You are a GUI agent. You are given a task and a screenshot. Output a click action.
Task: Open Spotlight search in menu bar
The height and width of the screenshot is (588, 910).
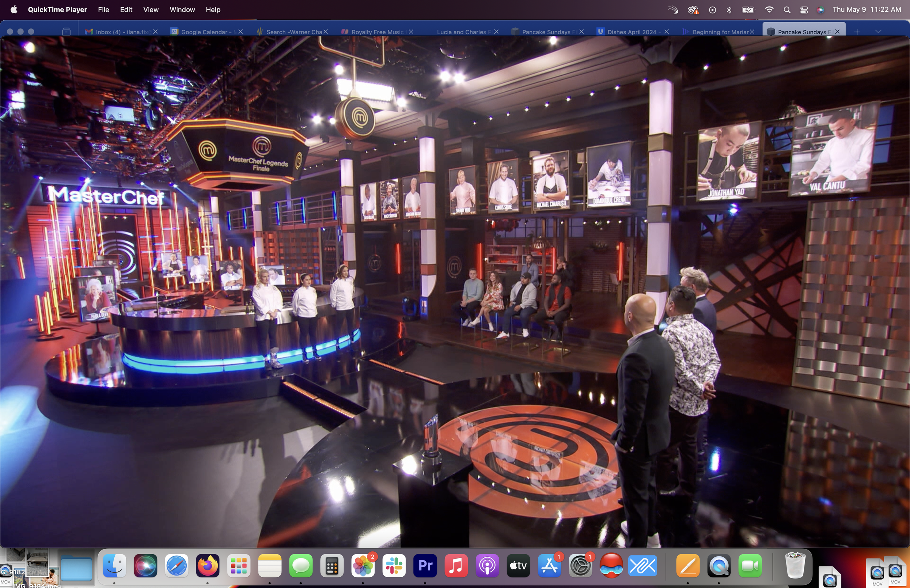(x=787, y=10)
